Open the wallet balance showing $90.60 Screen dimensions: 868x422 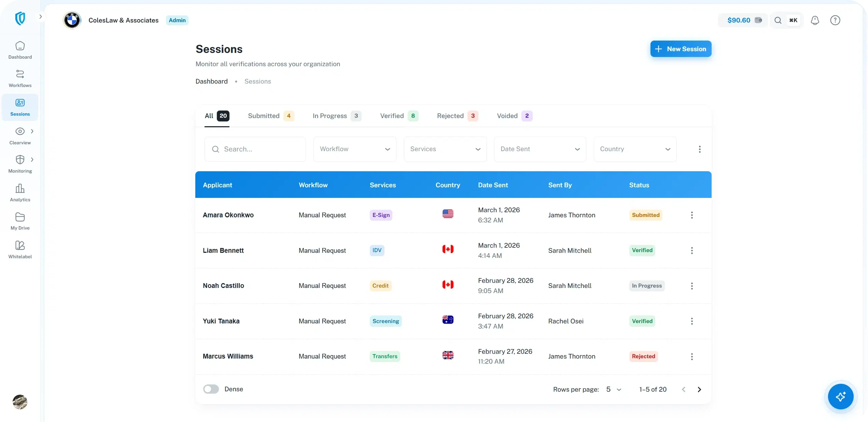743,20
